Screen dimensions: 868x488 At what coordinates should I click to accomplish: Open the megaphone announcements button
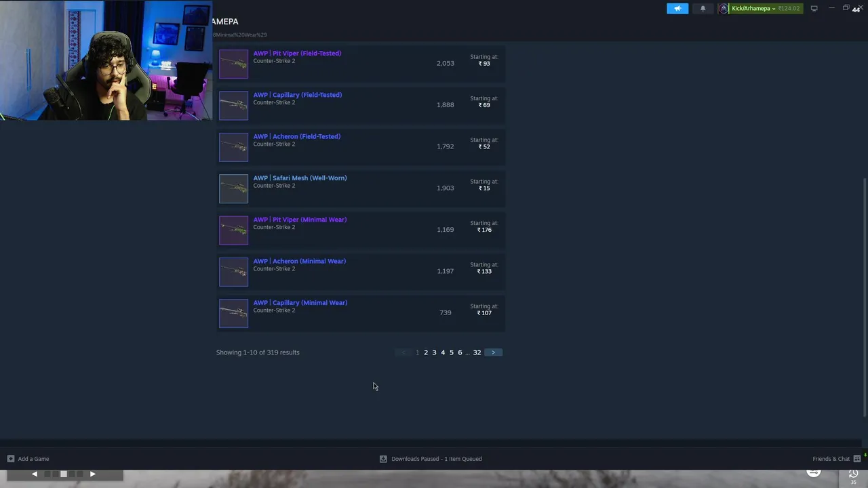coord(677,8)
